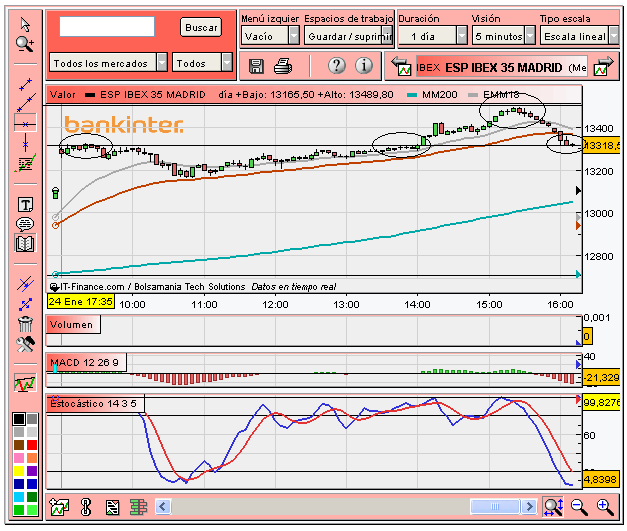Pick the red color swatch
Viewport: 627px width, 531px height.
tap(32, 445)
